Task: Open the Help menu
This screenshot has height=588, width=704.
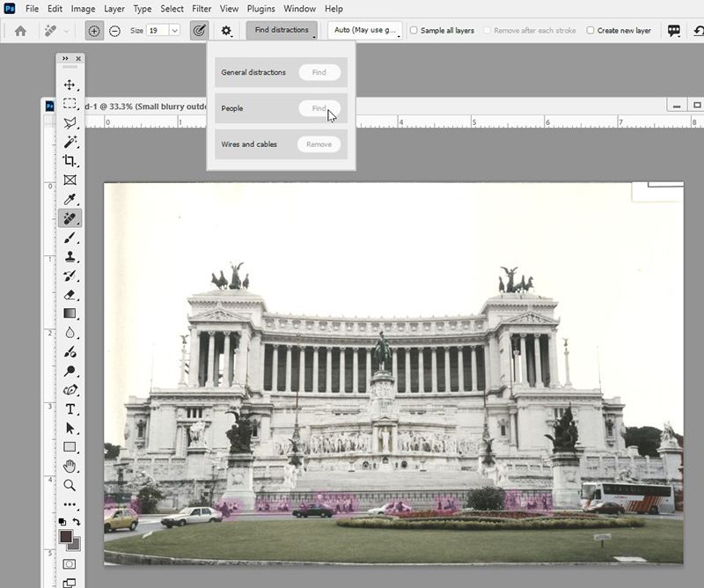Action: click(x=334, y=9)
